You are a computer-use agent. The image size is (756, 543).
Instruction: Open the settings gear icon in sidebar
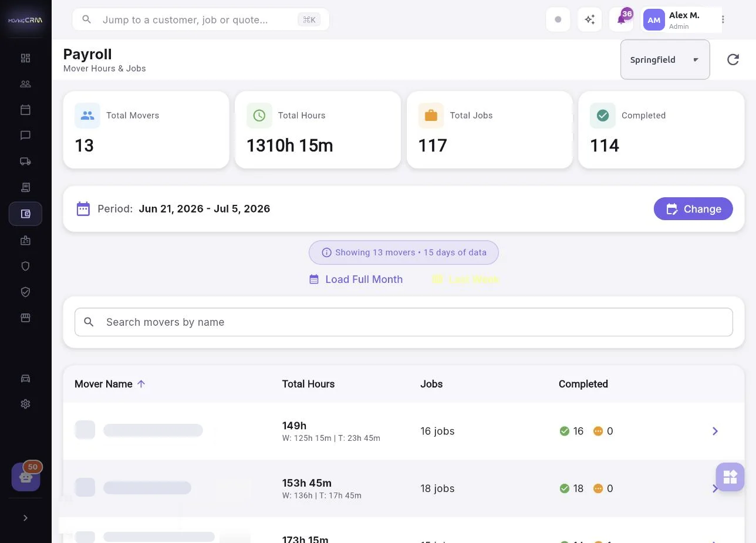pyautogui.click(x=25, y=404)
